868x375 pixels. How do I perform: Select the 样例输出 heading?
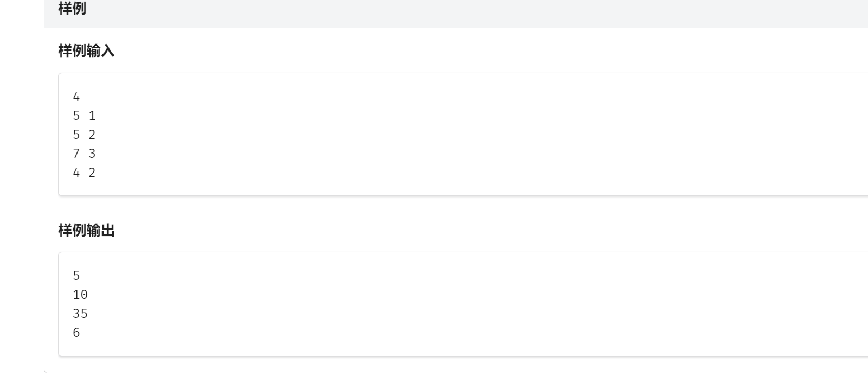(86, 231)
